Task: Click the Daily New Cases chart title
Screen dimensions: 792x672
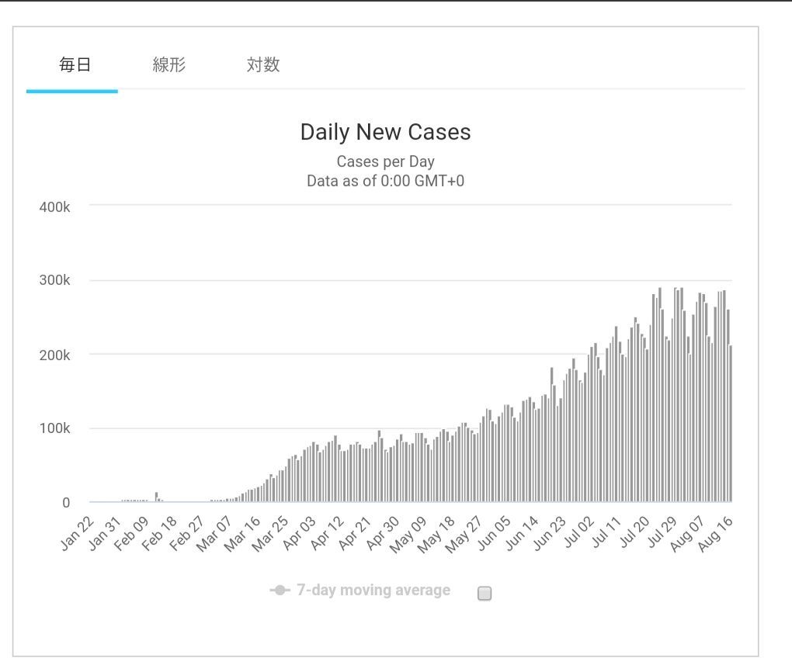Action: [385, 132]
